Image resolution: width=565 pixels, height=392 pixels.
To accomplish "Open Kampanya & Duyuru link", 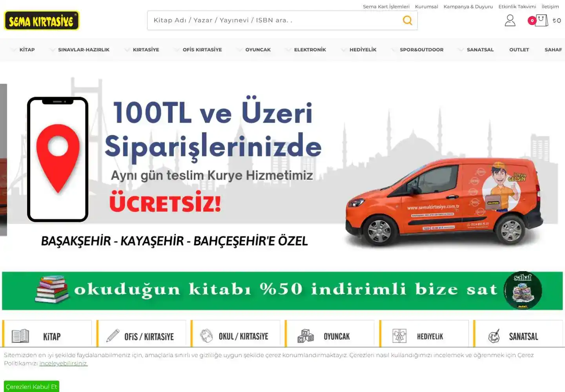I will pos(468,7).
